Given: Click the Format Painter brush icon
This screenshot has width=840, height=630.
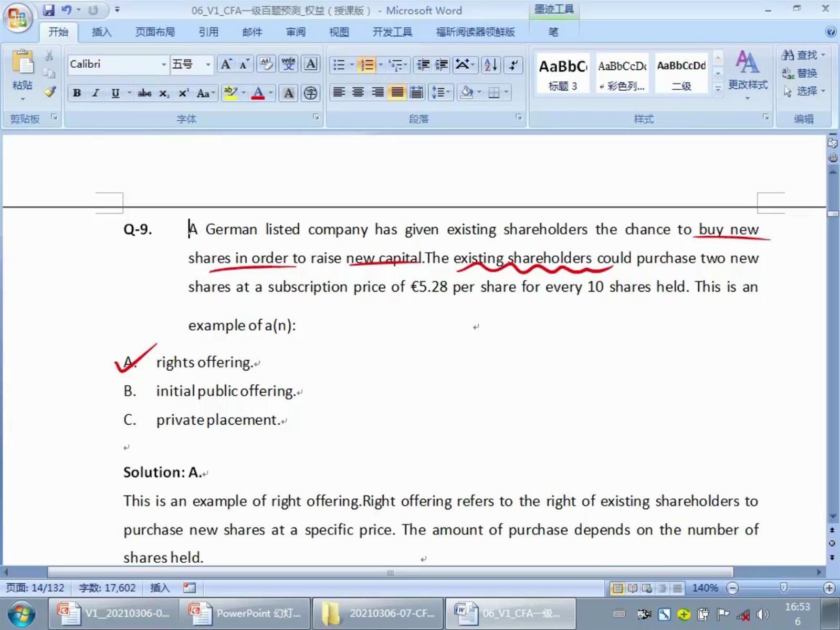Looking at the screenshot, I should (50, 92).
